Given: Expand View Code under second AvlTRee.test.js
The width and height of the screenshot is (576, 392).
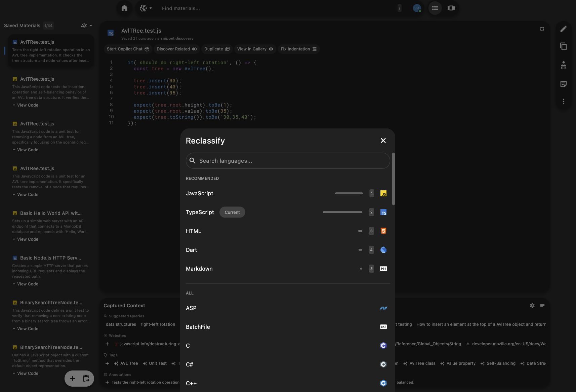Looking at the screenshot, I should point(25,105).
